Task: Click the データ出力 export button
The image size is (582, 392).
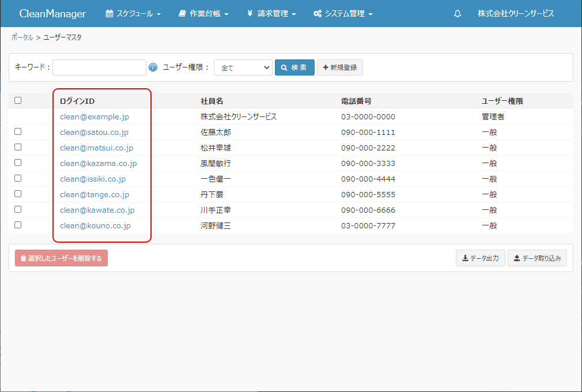Action: pyautogui.click(x=480, y=259)
